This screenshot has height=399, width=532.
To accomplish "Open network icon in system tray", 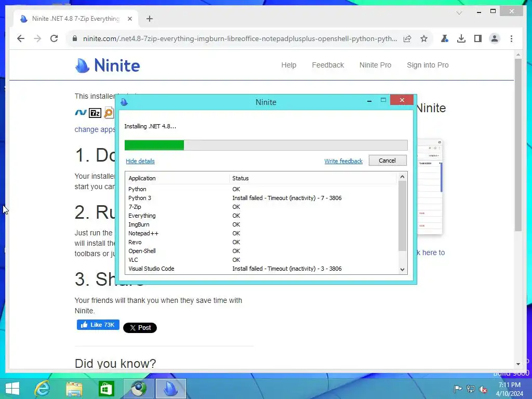I will (x=471, y=389).
